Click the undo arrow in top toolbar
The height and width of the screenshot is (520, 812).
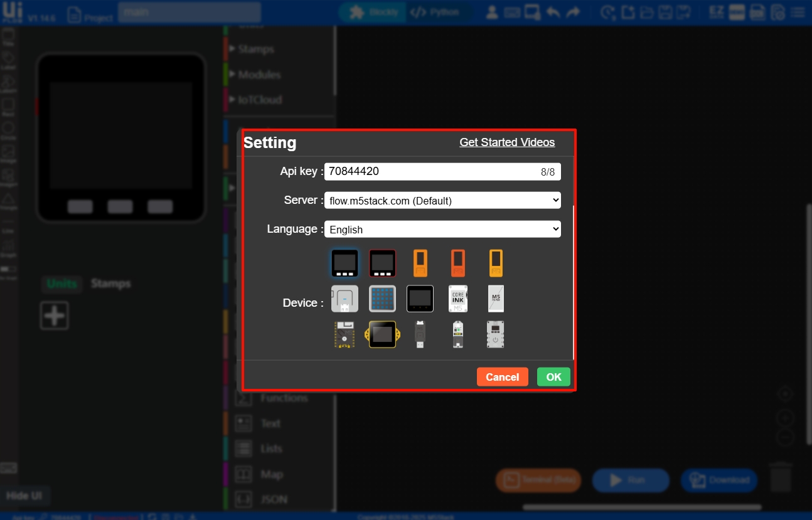coord(553,12)
